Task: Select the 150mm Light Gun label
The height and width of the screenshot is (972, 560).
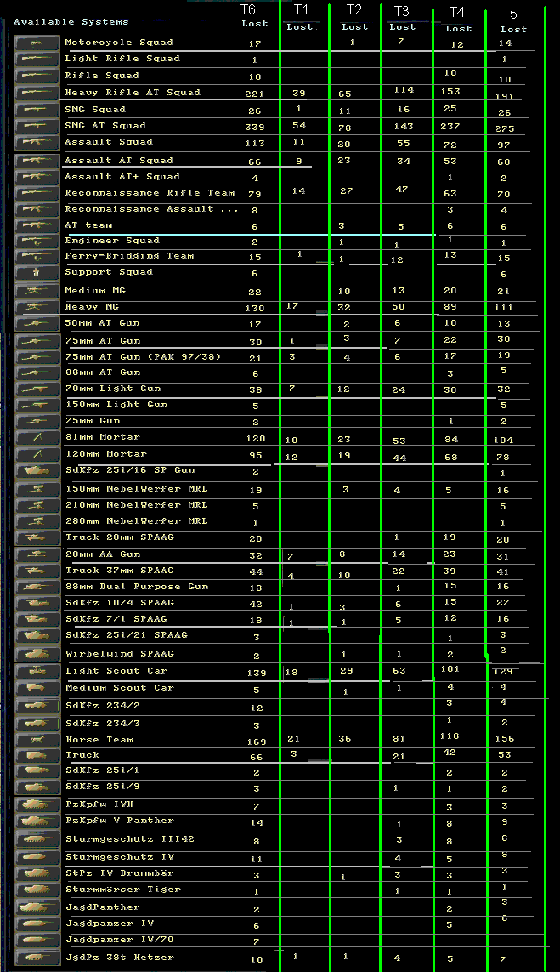Action: click(116, 405)
